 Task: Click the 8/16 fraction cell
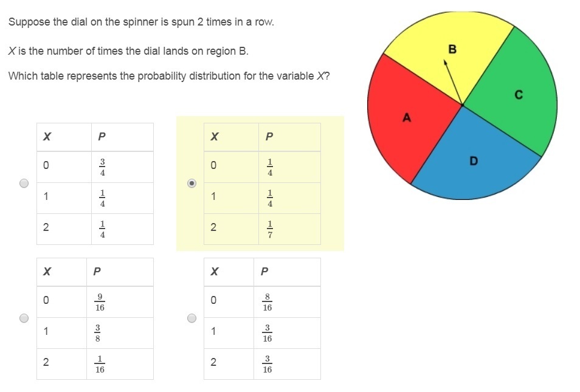(268, 302)
